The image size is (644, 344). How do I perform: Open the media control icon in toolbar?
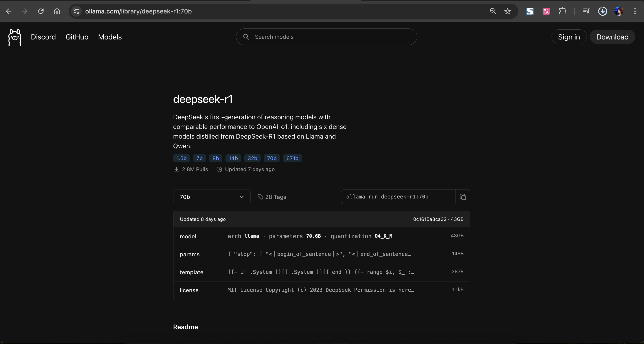(586, 11)
